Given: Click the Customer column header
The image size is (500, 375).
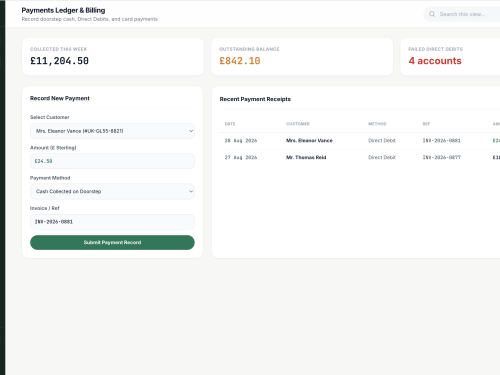Looking at the screenshot, I should click(298, 124).
